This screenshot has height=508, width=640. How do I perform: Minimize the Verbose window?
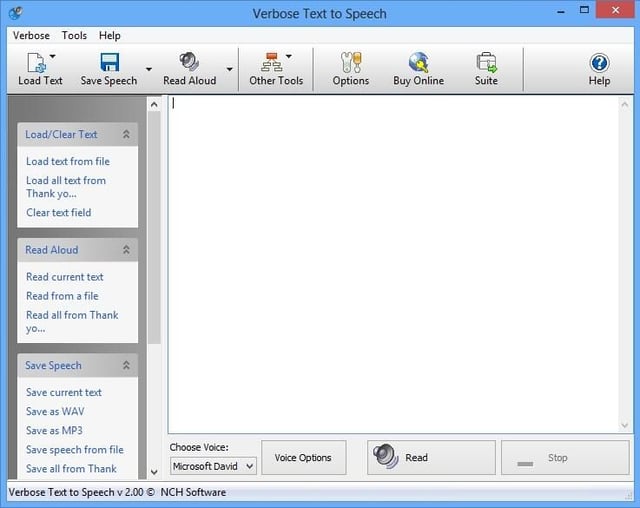[x=561, y=12]
